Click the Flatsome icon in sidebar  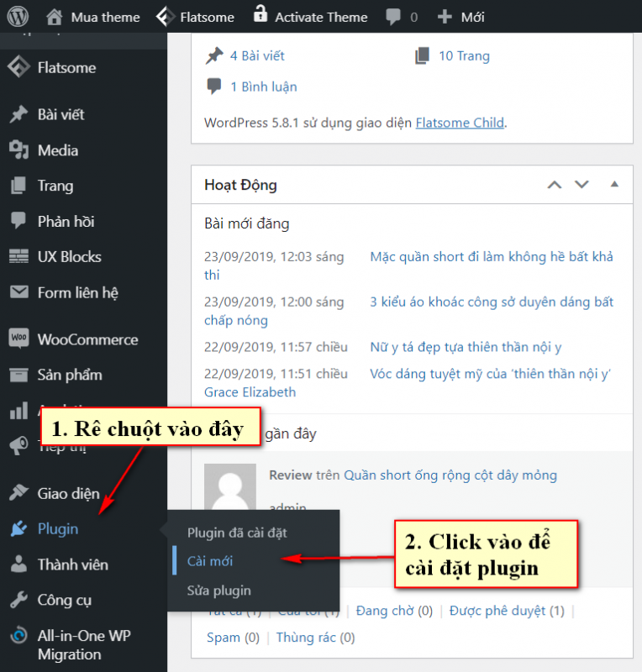(18, 67)
